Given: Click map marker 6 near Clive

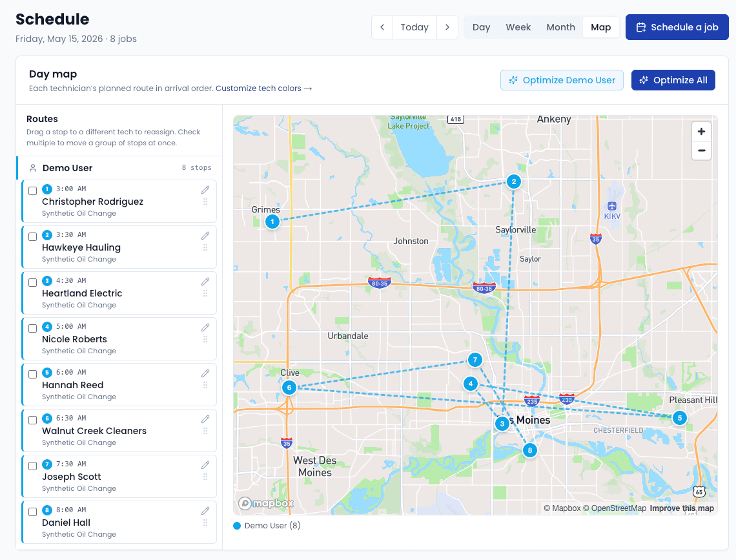Looking at the screenshot, I should pyautogui.click(x=289, y=388).
